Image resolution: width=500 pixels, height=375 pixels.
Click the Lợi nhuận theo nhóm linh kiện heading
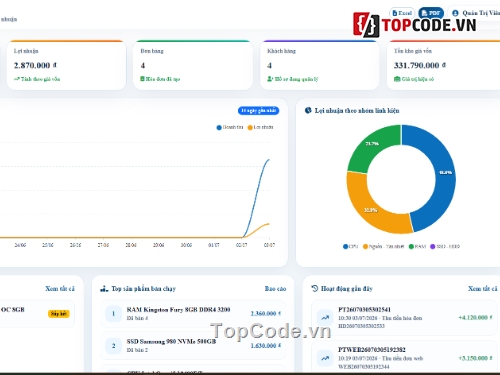(357, 110)
